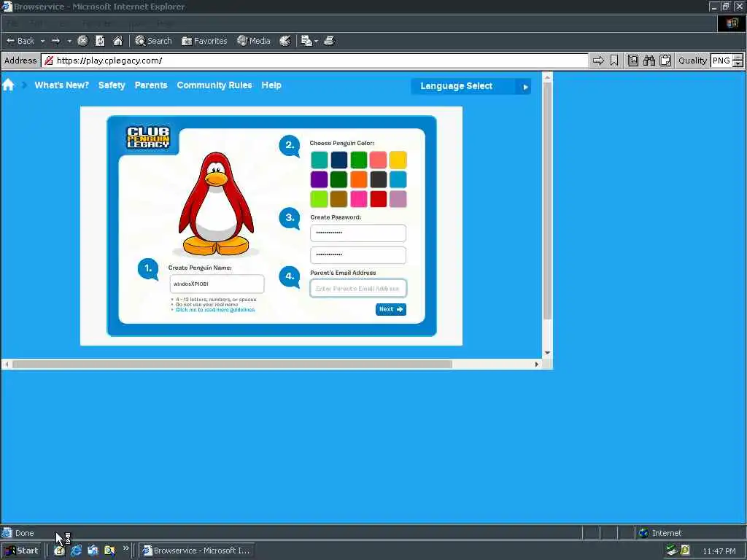Go forward with the Forward arrow button
This screenshot has height=560, width=747.
pyautogui.click(x=55, y=41)
